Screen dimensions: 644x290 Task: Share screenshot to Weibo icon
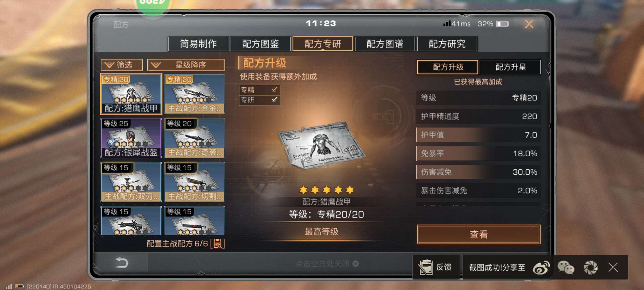point(541,267)
